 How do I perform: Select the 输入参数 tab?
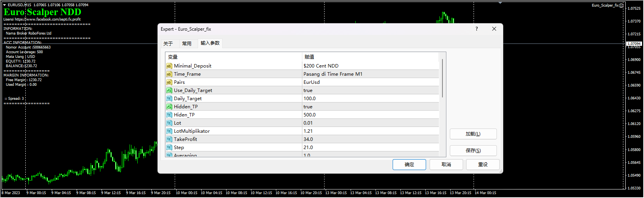tap(210, 43)
